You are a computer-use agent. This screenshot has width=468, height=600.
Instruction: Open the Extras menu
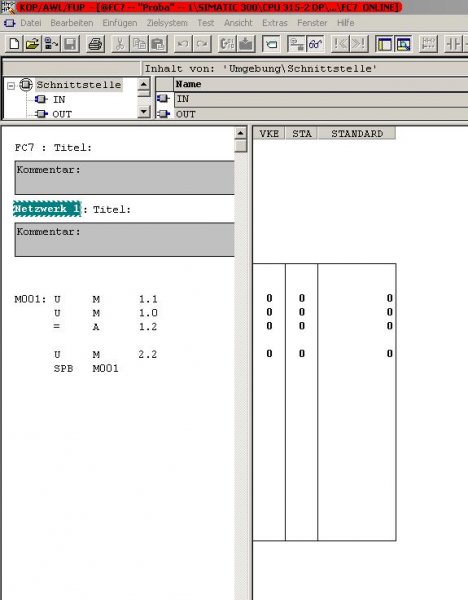click(275, 23)
